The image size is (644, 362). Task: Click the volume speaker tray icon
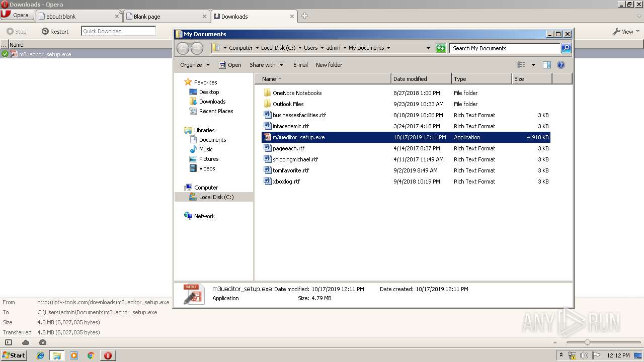584,355
